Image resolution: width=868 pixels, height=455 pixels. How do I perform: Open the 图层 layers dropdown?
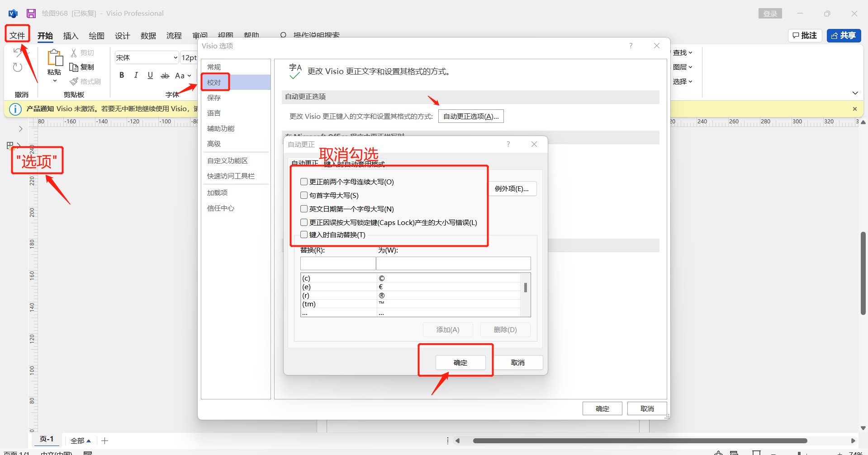(683, 67)
